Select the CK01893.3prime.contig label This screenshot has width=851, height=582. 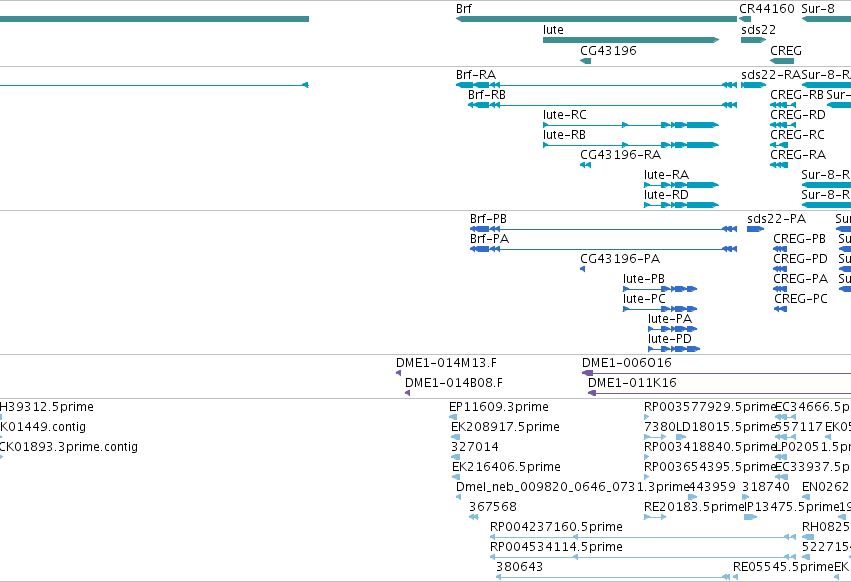(69, 447)
